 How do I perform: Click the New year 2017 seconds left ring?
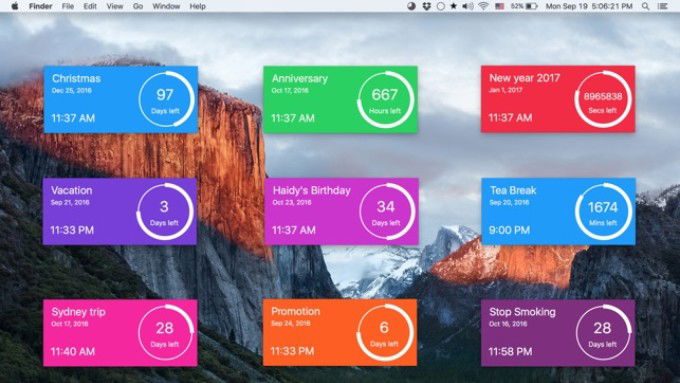point(603,99)
